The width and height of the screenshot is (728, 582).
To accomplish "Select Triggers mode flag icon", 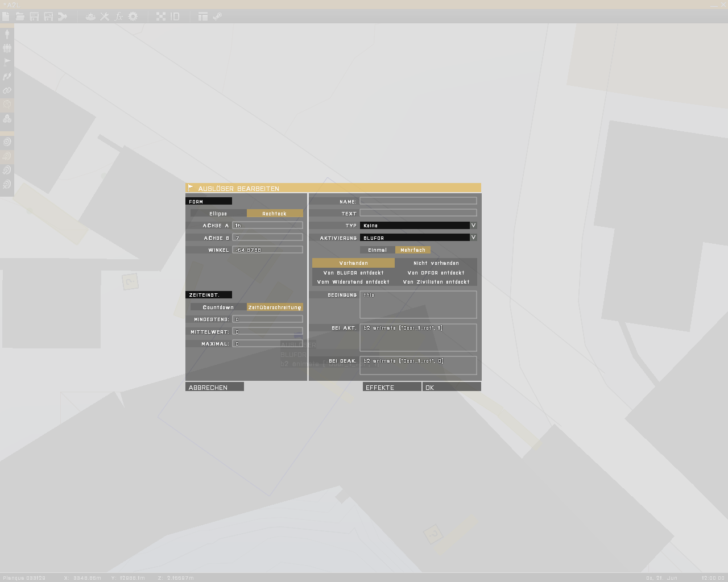I will pos(7,63).
